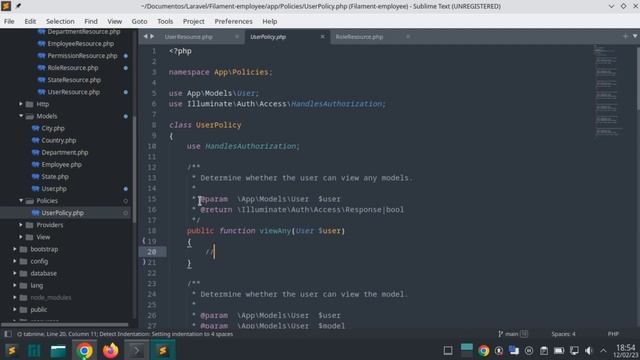Open the clipboard tray icon
Screen dimensions: 640x360
click(544, 351)
